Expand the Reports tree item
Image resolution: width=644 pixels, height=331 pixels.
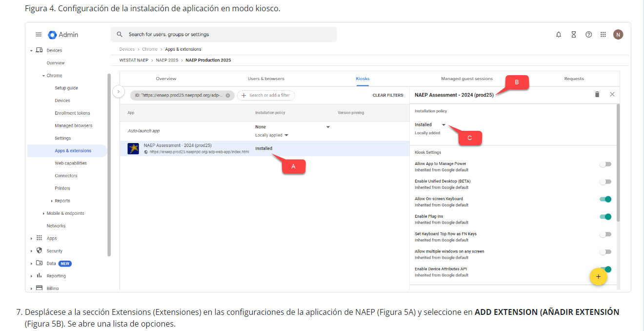(x=52, y=201)
